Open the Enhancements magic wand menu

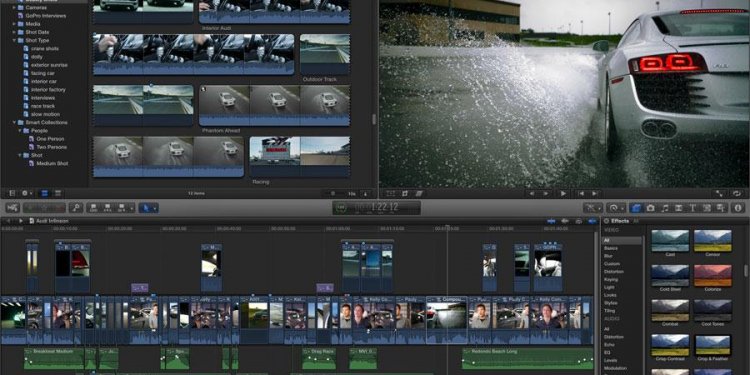(593, 208)
